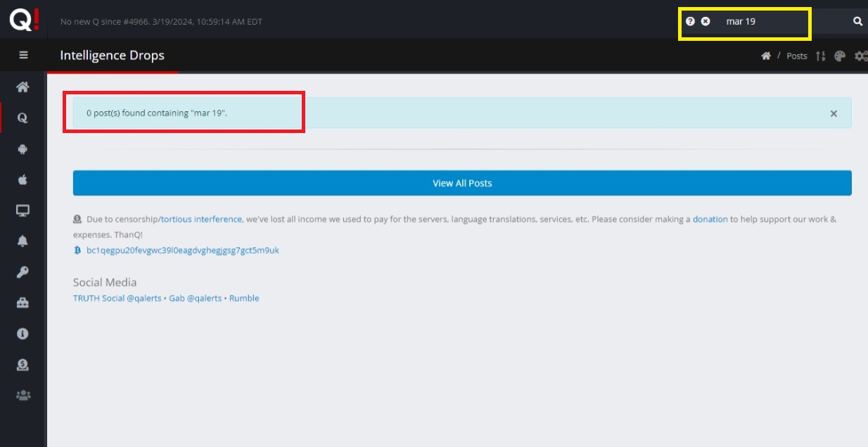Dismiss the '0 post(s) found' alert

coord(834,113)
